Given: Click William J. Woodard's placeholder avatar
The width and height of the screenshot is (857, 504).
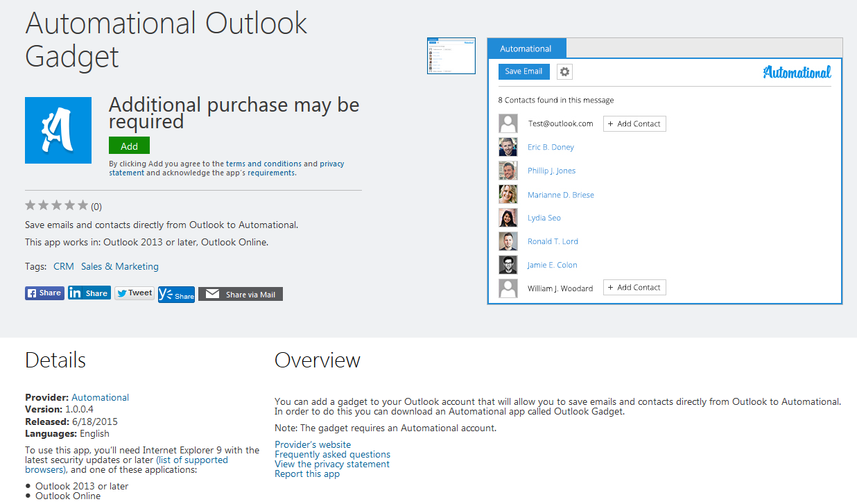Looking at the screenshot, I should pos(508,288).
